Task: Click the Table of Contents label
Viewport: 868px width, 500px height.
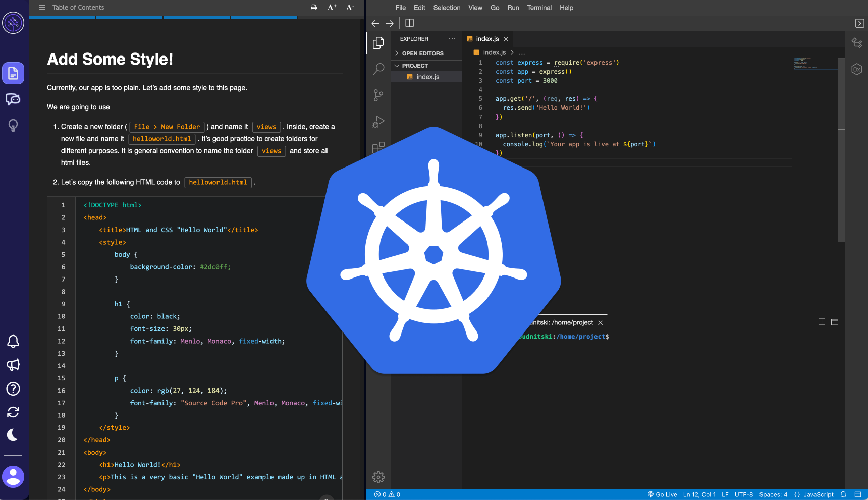Action: 78,8
